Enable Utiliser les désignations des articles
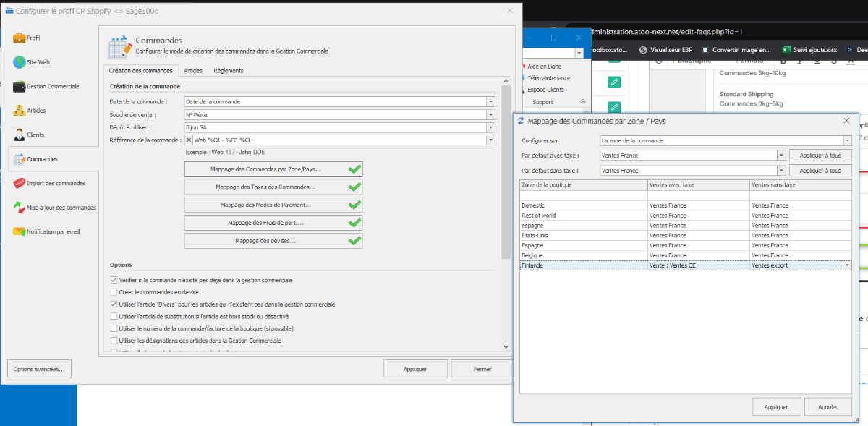Viewport: 868px width, 426px height. pos(114,340)
